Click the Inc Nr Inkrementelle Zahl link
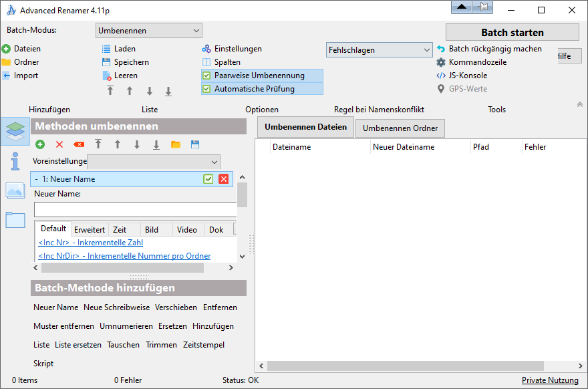588x389 pixels. tap(90, 243)
